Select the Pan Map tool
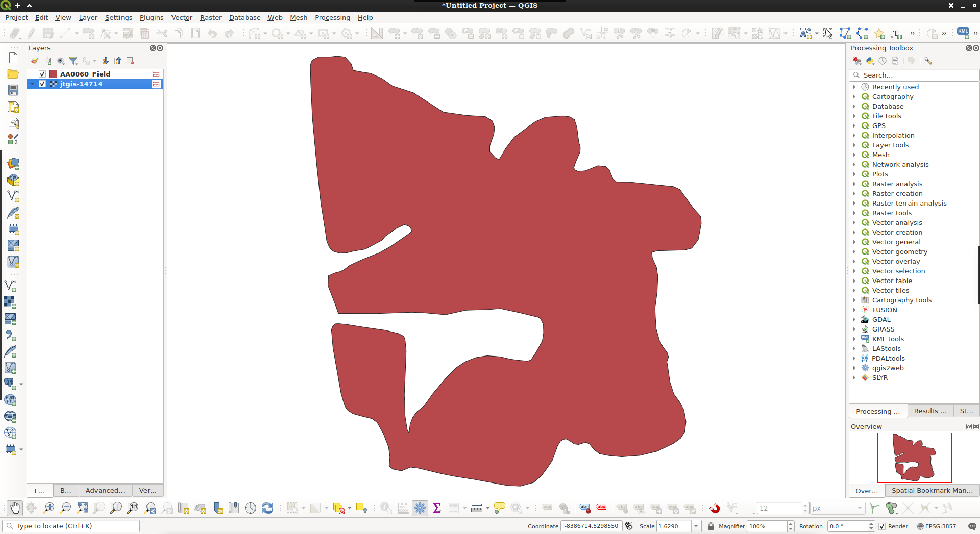The height and width of the screenshot is (534, 980). pyautogui.click(x=15, y=507)
